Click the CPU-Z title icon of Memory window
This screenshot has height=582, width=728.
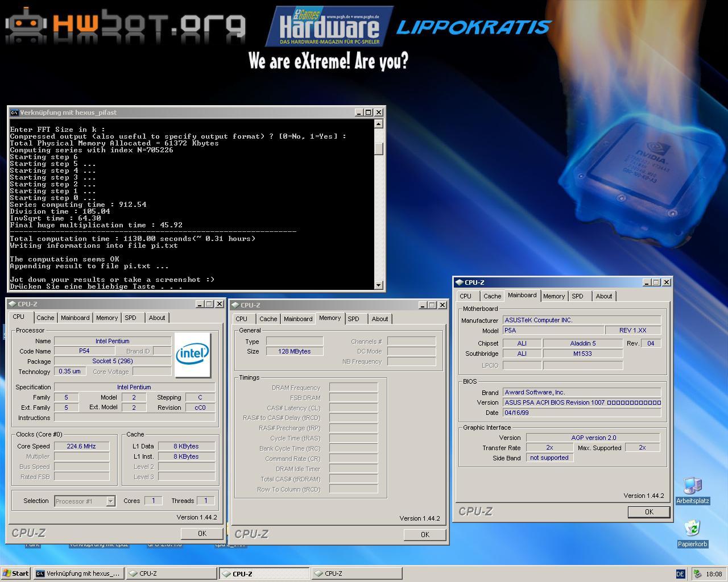coord(235,305)
